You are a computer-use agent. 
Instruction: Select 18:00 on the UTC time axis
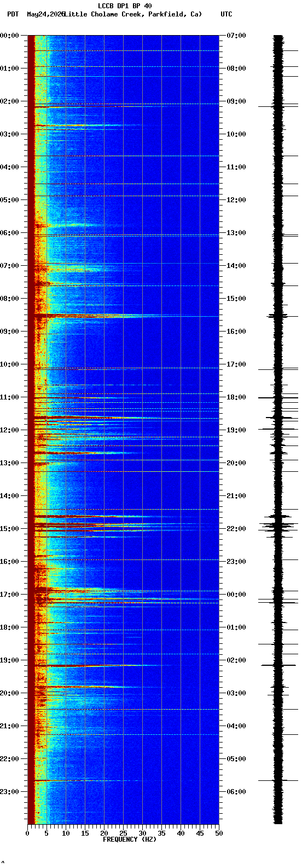(236, 397)
